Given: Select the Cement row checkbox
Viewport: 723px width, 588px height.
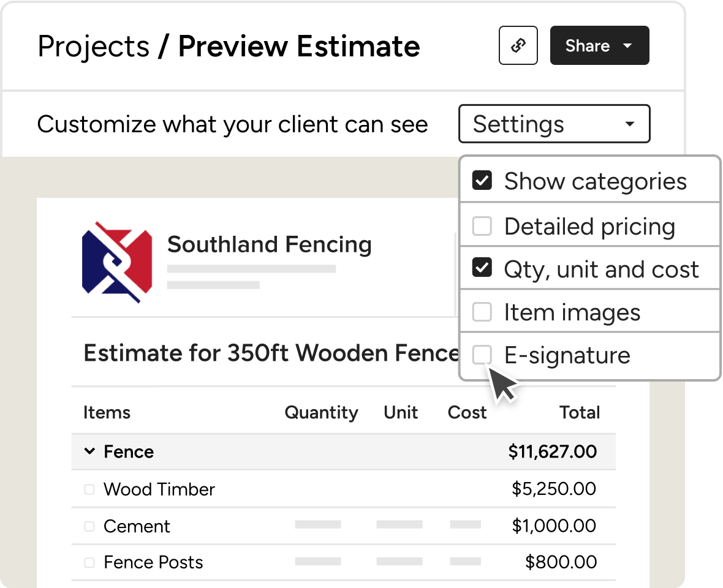Looking at the screenshot, I should coord(89,526).
